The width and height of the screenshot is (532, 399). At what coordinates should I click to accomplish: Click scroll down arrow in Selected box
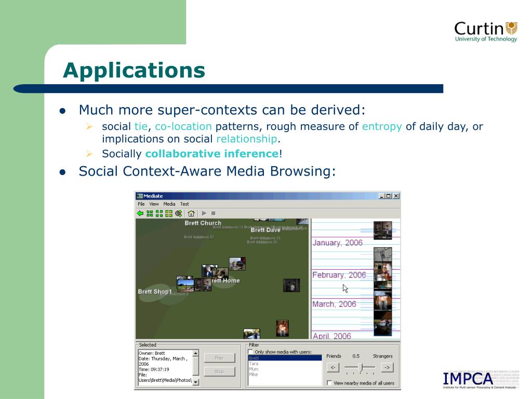pos(195,382)
